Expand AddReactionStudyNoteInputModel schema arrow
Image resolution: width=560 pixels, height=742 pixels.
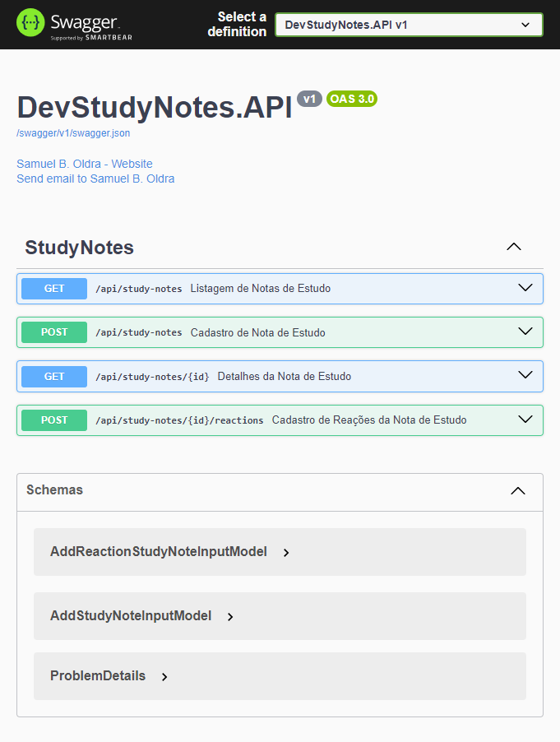(286, 553)
